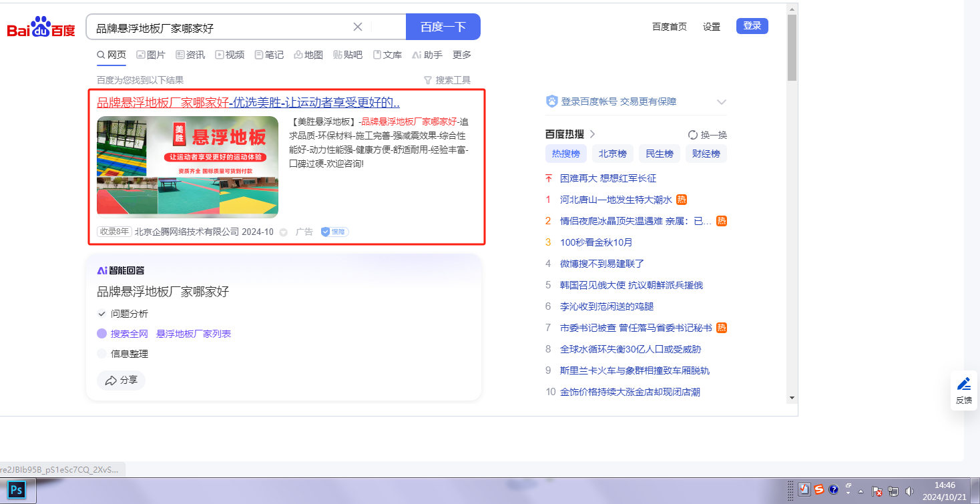
Task: Open hot search 微博搜不到易建联了
Action: [602, 264]
